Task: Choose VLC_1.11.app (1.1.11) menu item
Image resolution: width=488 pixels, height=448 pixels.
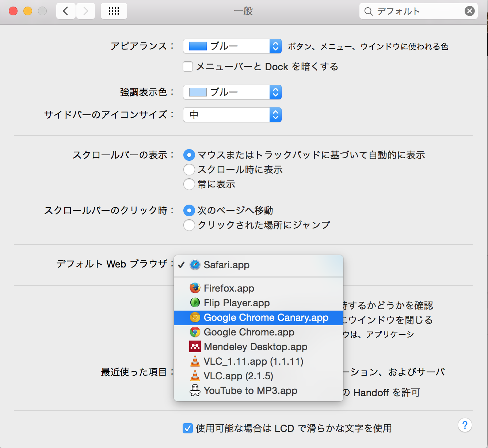Action: tap(259, 361)
